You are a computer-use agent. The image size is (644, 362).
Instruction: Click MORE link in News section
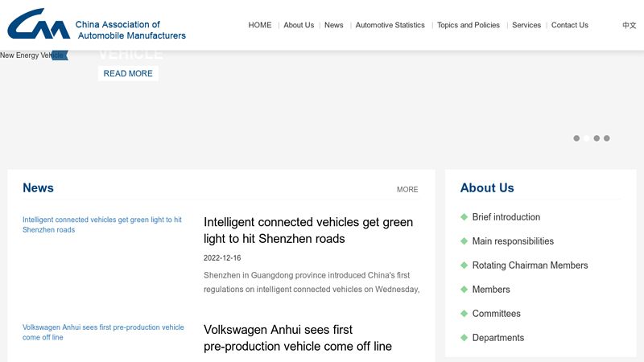click(407, 190)
